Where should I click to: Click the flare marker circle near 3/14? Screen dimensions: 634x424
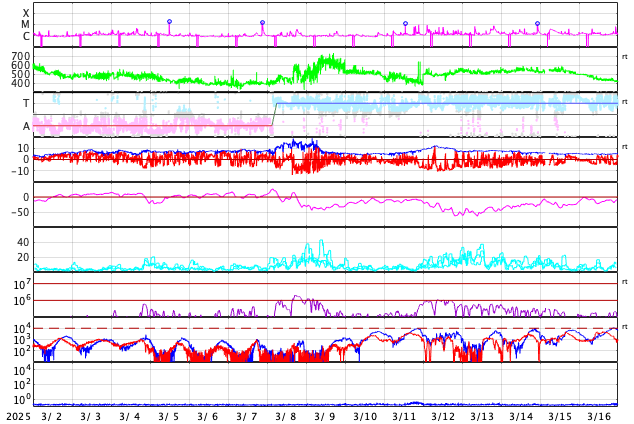(x=537, y=23)
